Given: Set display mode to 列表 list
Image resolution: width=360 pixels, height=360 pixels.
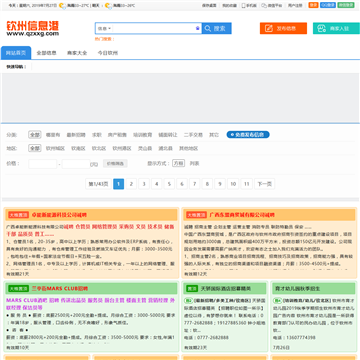Looking at the screenshot, I should point(195,164).
